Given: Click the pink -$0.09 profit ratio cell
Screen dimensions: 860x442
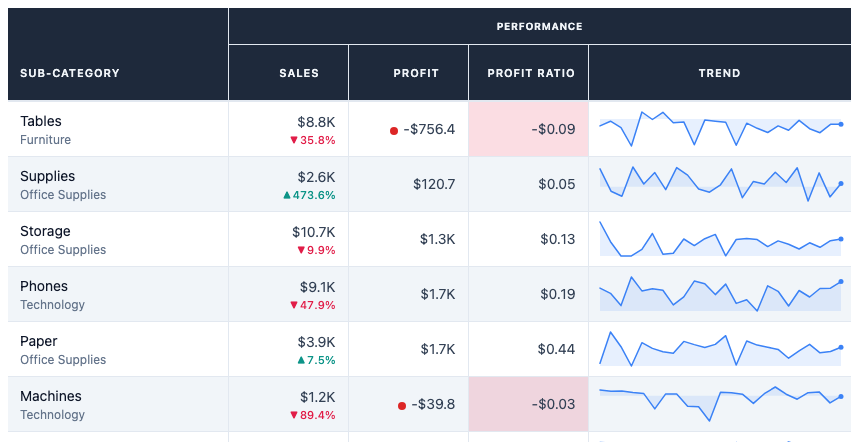Looking at the screenshot, I should tap(529, 129).
